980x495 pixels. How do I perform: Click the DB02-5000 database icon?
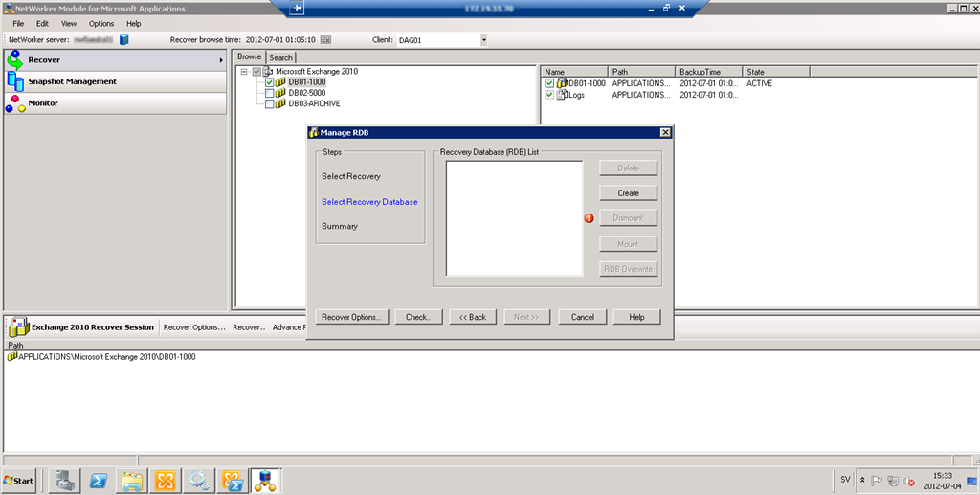click(280, 93)
